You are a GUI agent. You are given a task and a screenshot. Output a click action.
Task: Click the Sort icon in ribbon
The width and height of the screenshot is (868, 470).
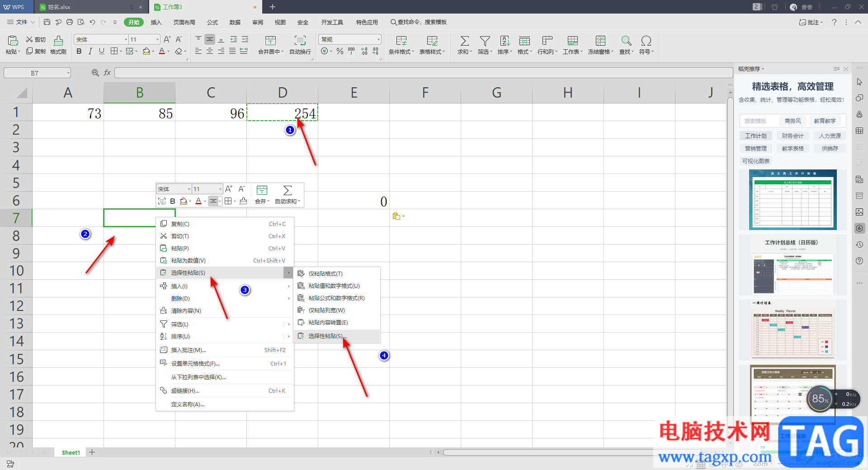coord(505,41)
